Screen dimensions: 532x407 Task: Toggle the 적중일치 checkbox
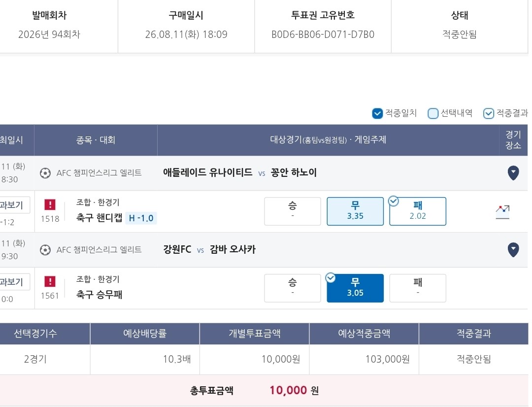pos(377,113)
